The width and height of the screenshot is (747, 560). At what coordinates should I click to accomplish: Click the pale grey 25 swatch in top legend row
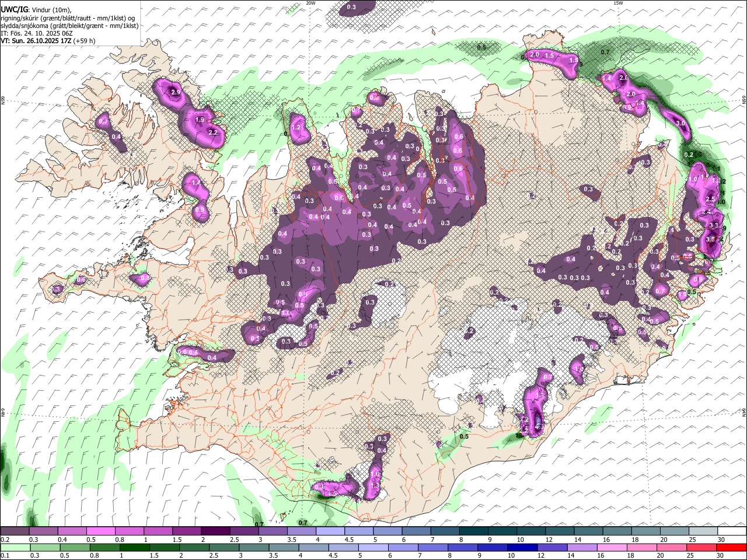703,531
